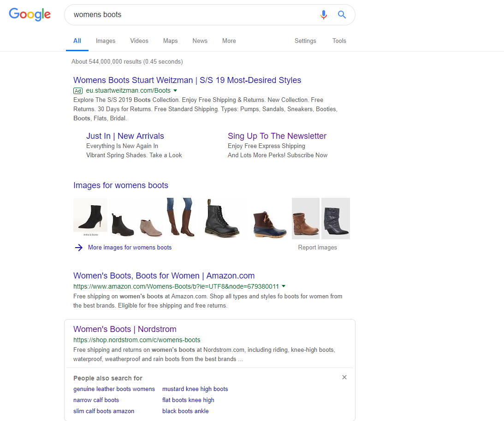Image resolution: width=504 pixels, height=421 pixels.
Task: Open the More search categories menu
Action: [229, 41]
